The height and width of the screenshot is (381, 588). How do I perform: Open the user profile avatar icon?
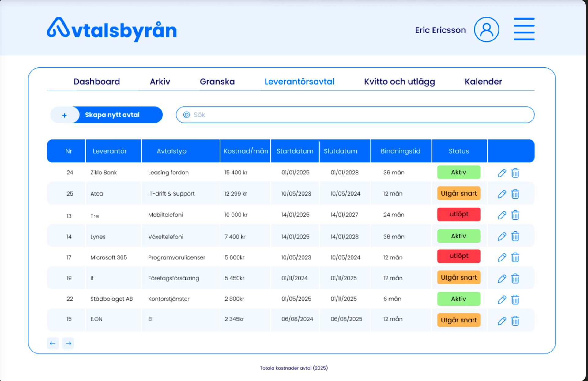click(486, 30)
